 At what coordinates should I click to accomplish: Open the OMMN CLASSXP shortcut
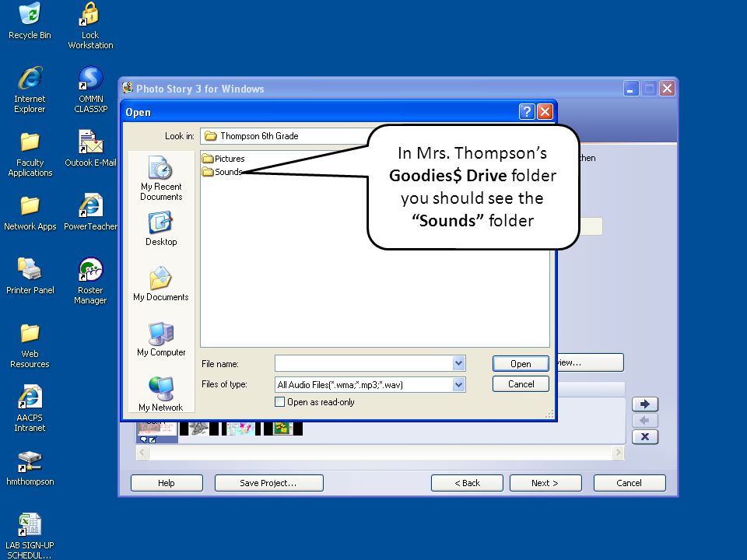[x=90, y=89]
